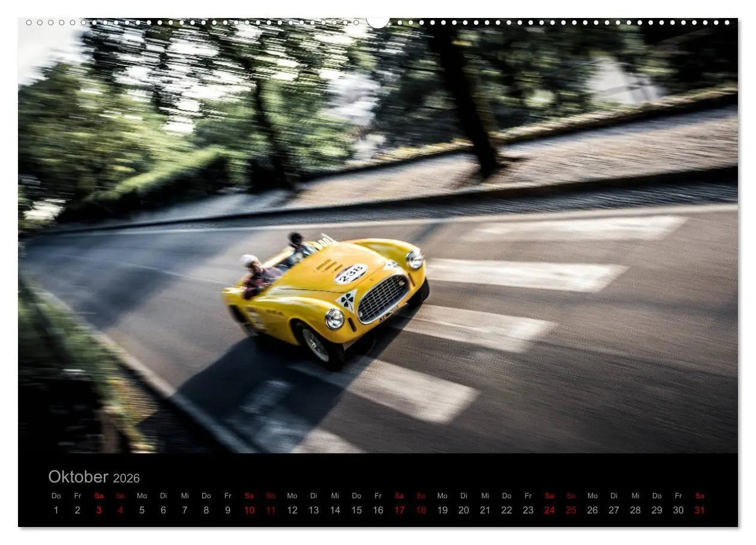Select the yellow race car photo
The width and height of the screenshot is (756, 545).
click(378, 235)
